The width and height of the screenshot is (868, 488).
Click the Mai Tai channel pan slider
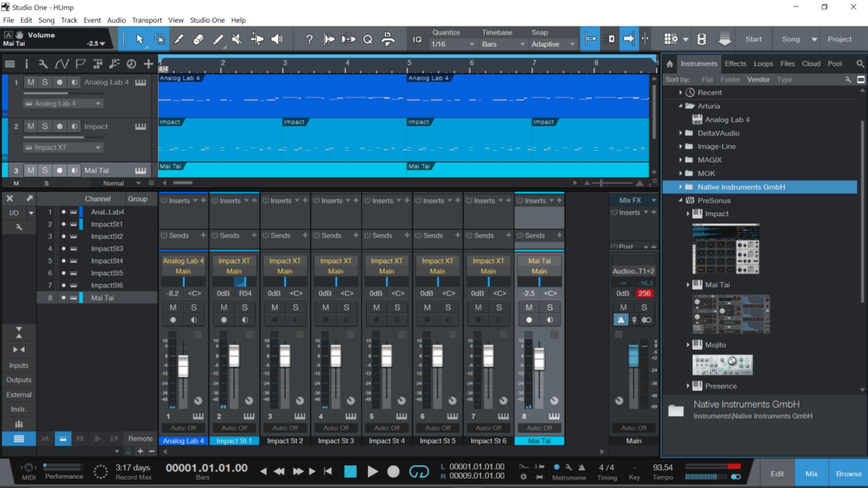click(539, 282)
